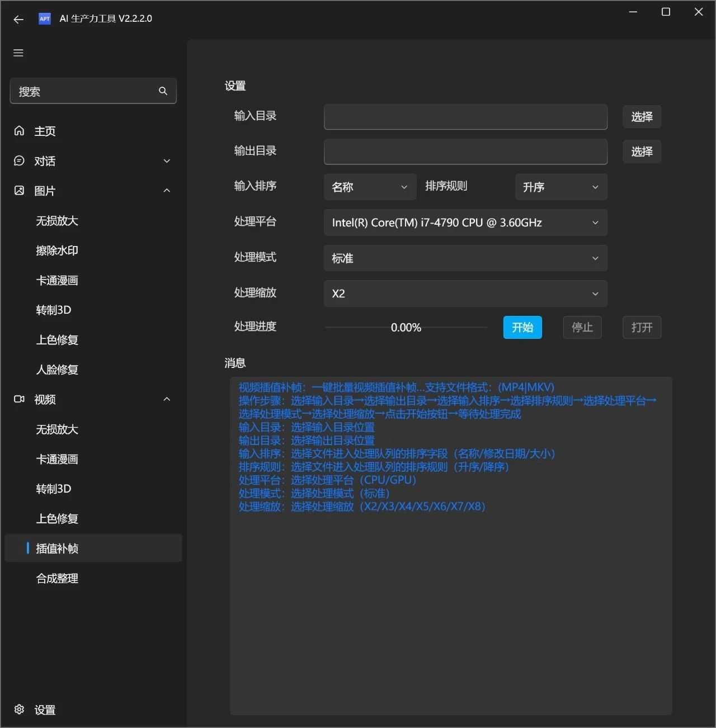Open the 输入排序 名称 dropdown

pos(370,187)
